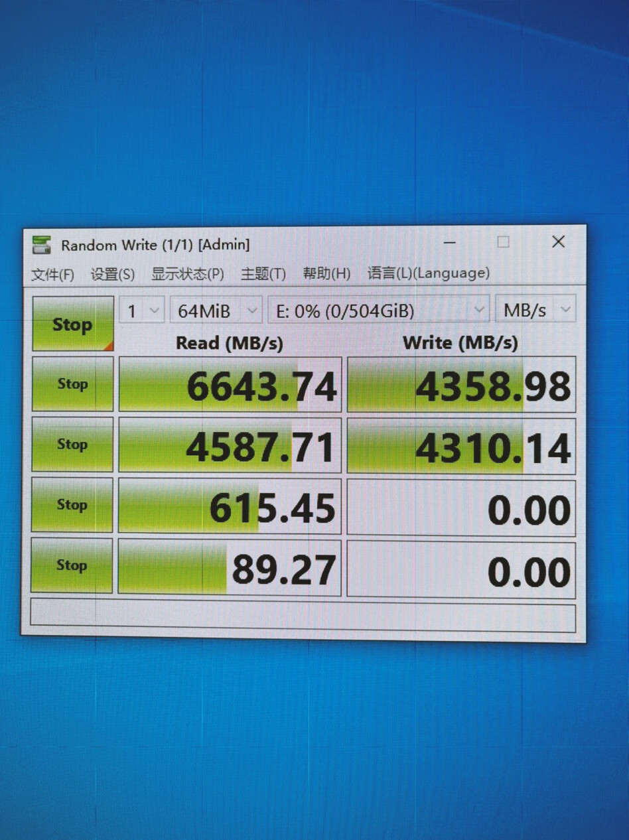The width and height of the screenshot is (629, 840).
Task: Open the 设置(S) menu
Action: tap(113, 274)
